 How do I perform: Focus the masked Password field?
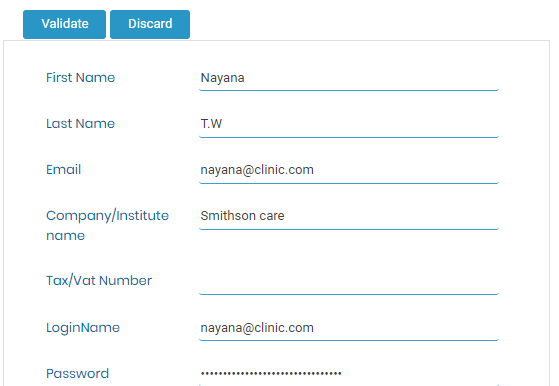[349, 374]
